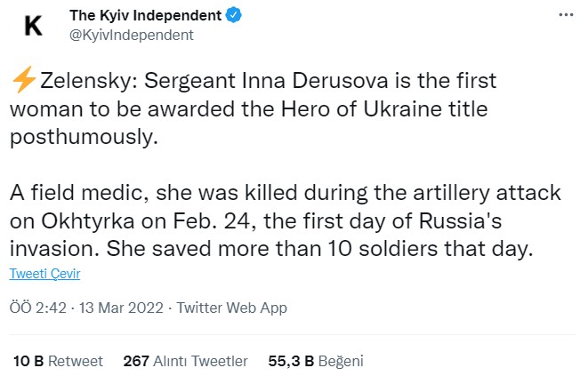View the 10 B Retweet list
588x384 pixels.
coord(58,362)
